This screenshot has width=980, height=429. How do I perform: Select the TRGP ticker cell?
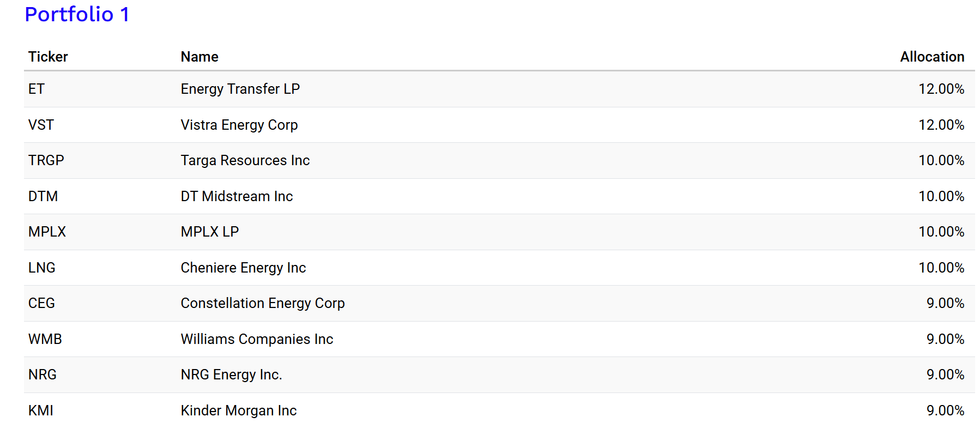[46, 160]
